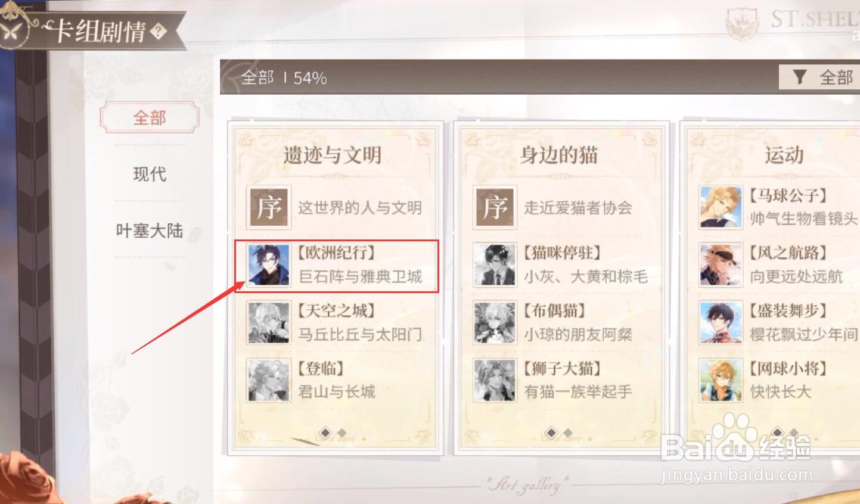Image resolution: width=860 pixels, height=504 pixels.
Task: Open the 盛装舞步 character portrait
Action: click(x=721, y=323)
